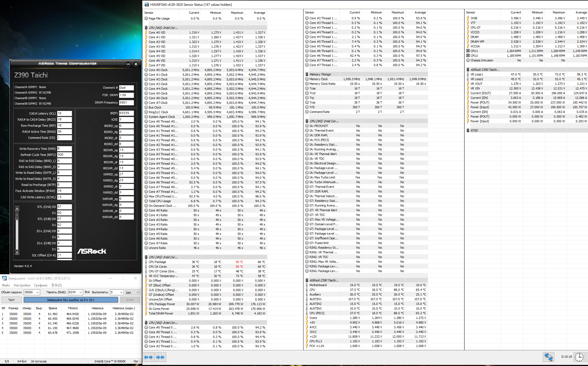The height and width of the screenshot is (366, 588).
Task: Click the shrink columns inward arrows button
Action: click(x=160, y=357)
